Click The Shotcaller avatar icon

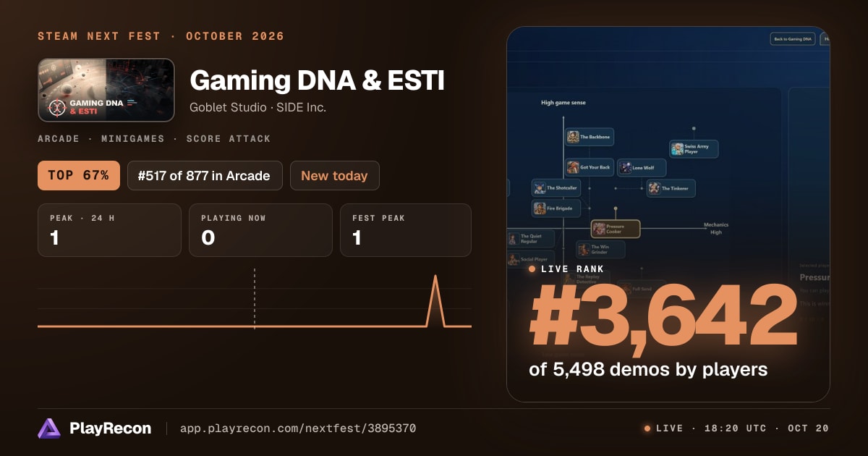click(x=540, y=188)
